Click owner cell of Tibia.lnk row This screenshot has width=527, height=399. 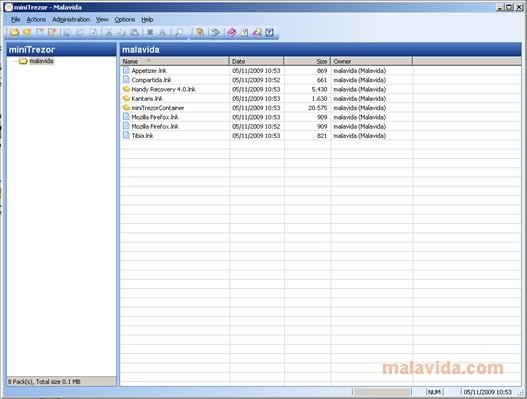(360, 136)
